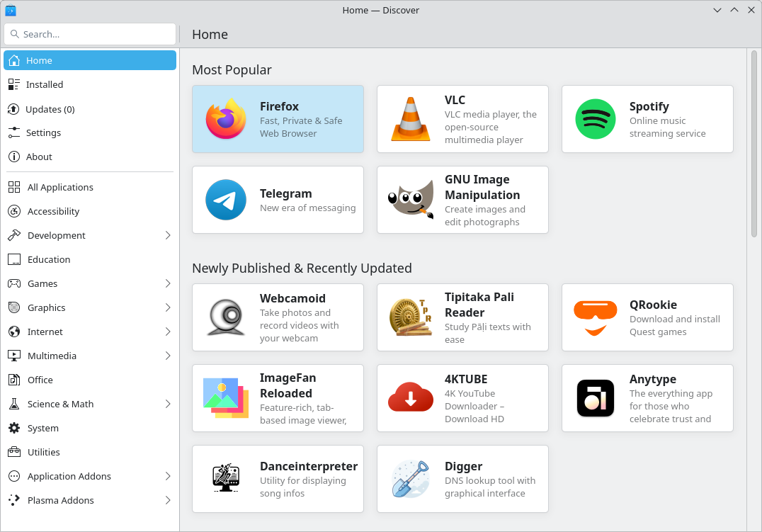
Task: Click the Education category icon
Action: point(14,259)
